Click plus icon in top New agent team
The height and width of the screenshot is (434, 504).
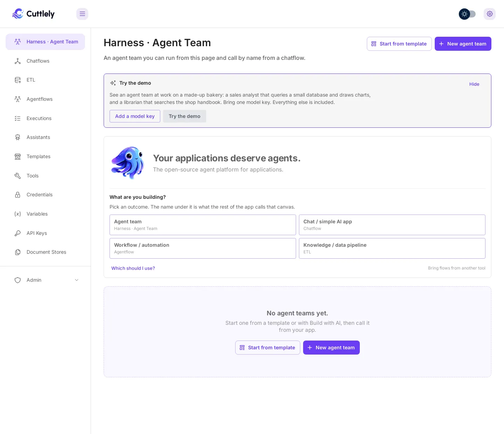point(441,44)
